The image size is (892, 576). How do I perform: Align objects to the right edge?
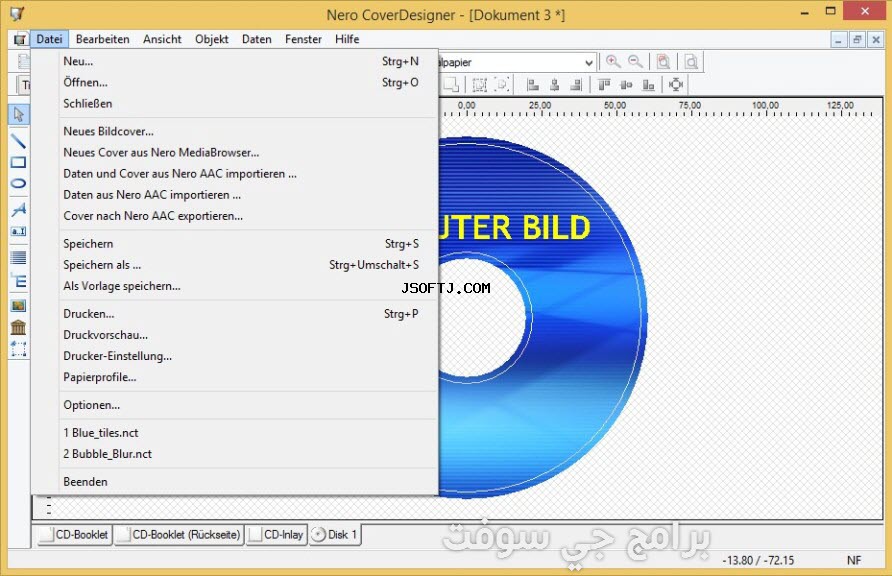(576, 85)
